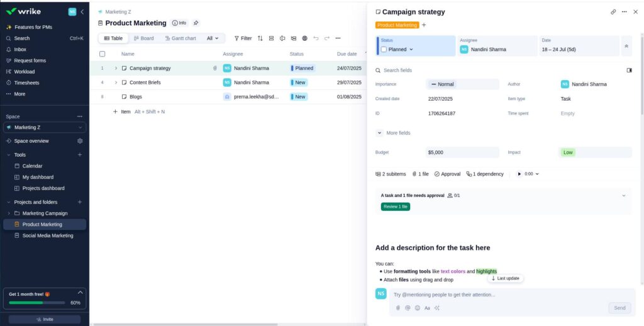Screen dimensions: 644x326
Task: Click the redo arrow in toolbar
Action: click(327, 38)
